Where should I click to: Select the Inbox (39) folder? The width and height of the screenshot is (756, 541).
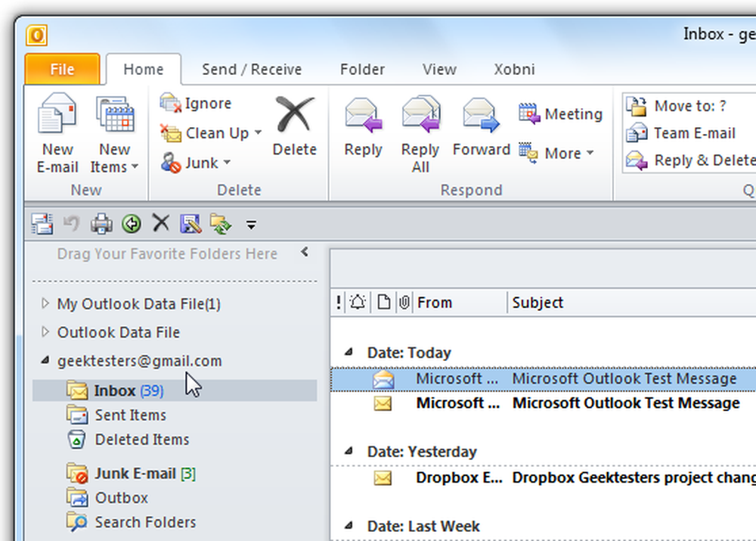[175, 390]
